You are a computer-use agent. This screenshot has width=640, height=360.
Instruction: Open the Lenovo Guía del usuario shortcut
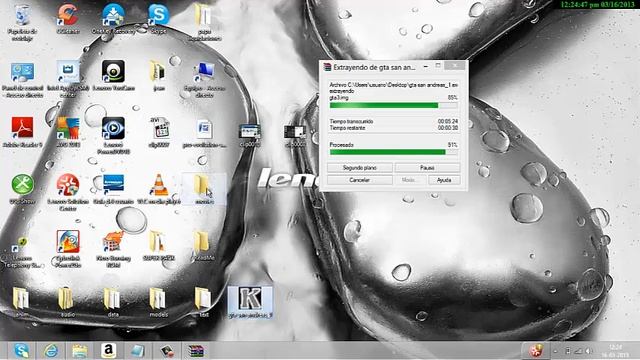pos(113,189)
